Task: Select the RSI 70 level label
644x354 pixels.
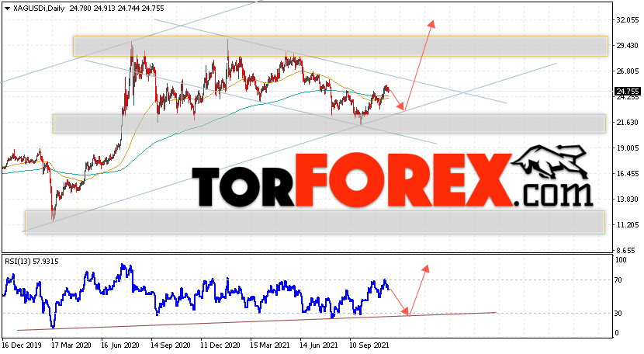Action: (x=618, y=280)
